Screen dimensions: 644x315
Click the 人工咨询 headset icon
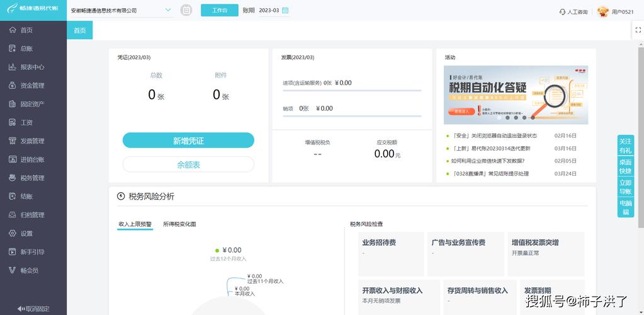point(562,12)
